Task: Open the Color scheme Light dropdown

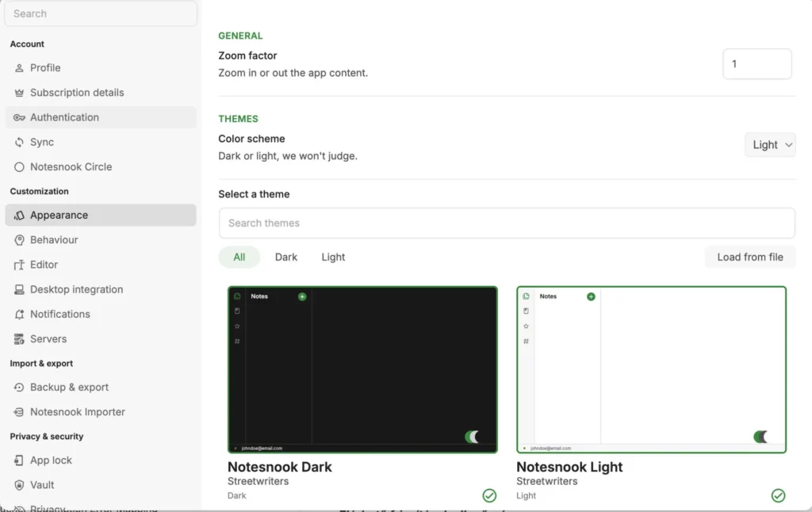Action: [770, 145]
